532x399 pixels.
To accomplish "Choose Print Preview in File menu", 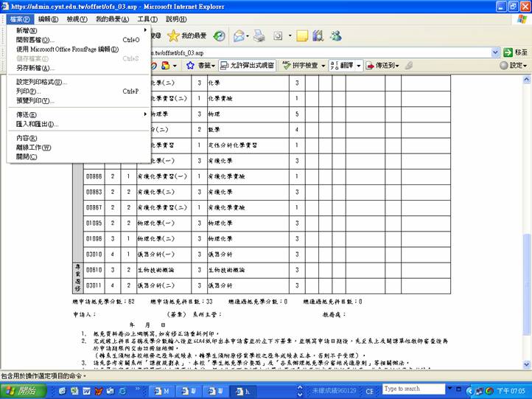I will [79, 100].
